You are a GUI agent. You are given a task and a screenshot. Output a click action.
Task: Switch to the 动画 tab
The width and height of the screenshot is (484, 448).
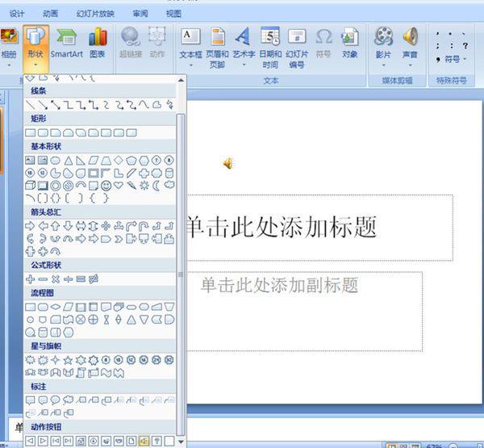click(x=50, y=14)
